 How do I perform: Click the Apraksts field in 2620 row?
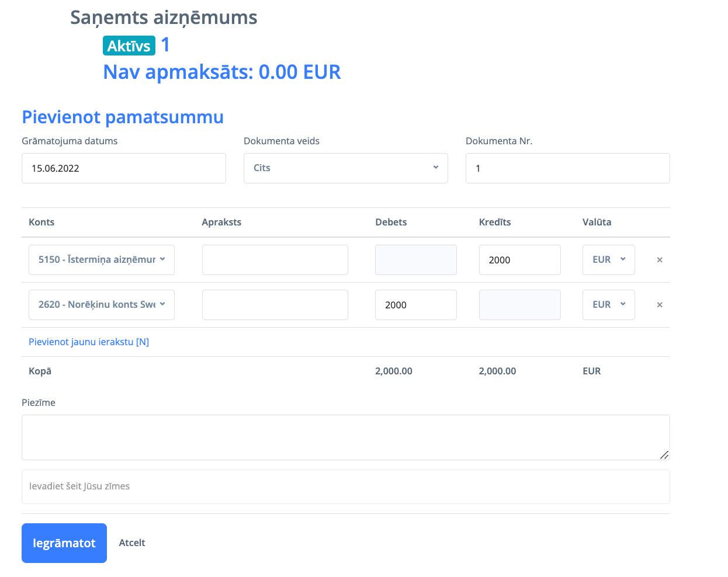click(x=275, y=305)
